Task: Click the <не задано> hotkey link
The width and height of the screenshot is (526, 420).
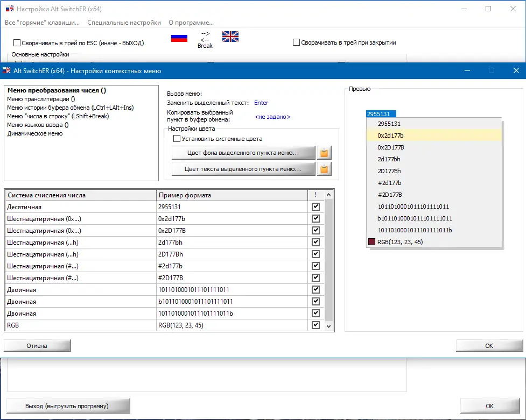Action: coord(272,117)
